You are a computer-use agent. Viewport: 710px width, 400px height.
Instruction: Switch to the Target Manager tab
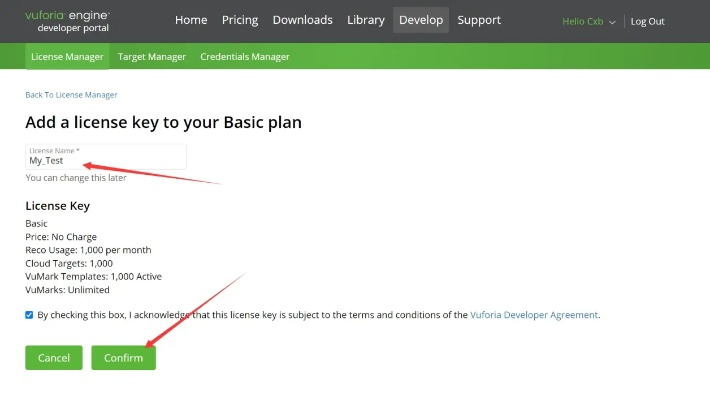coord(152,57)
